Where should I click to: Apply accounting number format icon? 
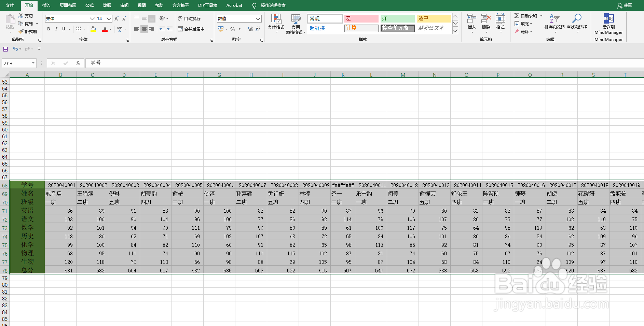221,29
